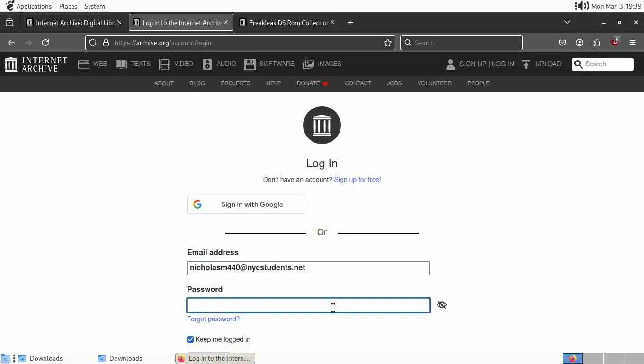
Task: Open the System menu
Action: (x=95, y=6)
